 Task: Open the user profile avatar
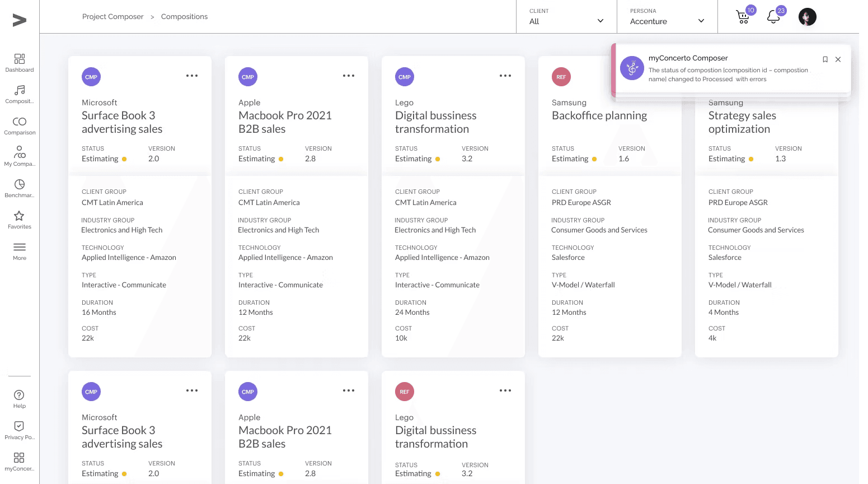pyautogui.click(x=807, y=17)
